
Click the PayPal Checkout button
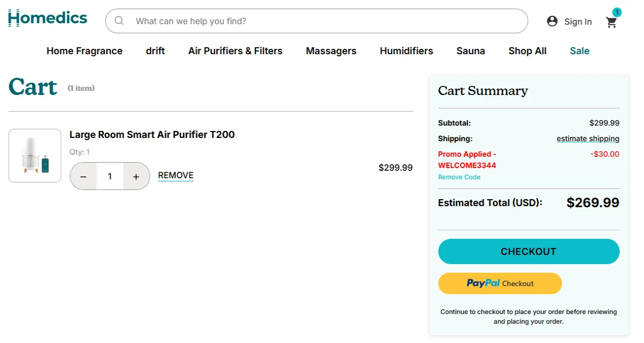tap(500, 283)
